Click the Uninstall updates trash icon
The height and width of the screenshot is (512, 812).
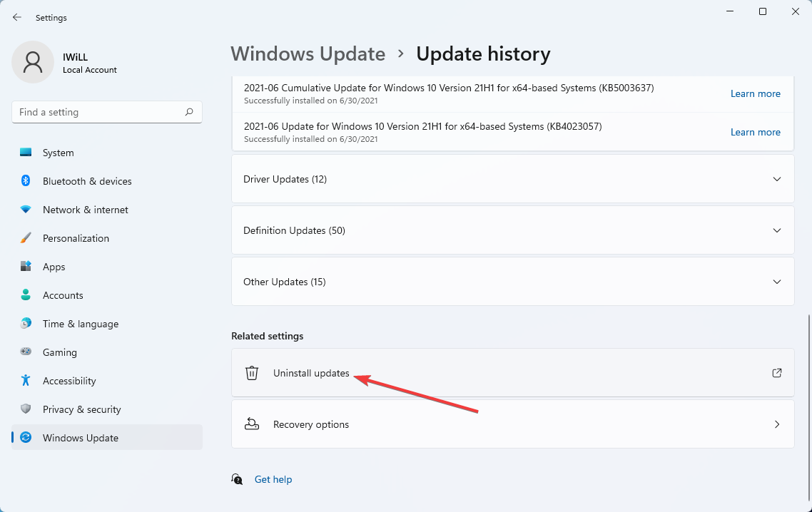(x=252, y=373)
